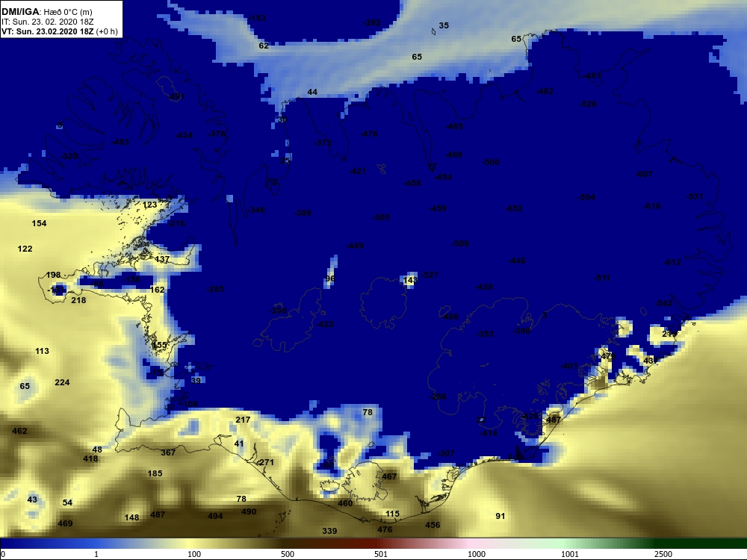Screen dimensions: 747x560
Task: Select the 'IT: Sun. 23. 02. 2020 18Z' line
Action: (47, 22)
